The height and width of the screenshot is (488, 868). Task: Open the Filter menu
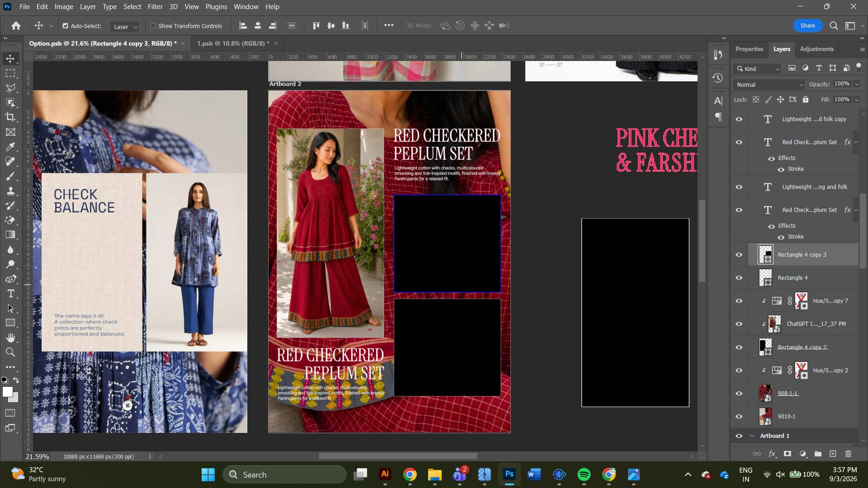click(155, 7)
